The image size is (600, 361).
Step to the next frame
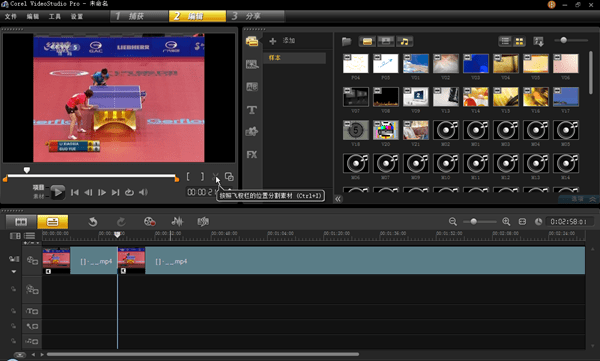point(102,192)
